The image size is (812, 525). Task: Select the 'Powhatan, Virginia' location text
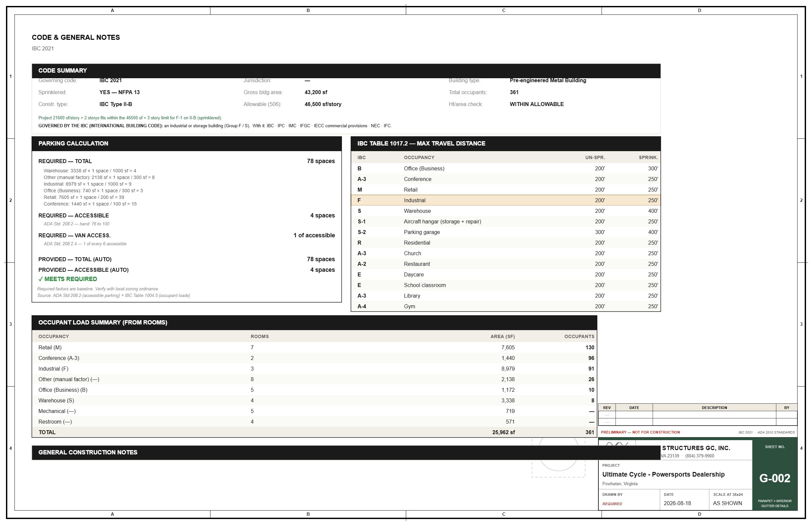[620, 484]
